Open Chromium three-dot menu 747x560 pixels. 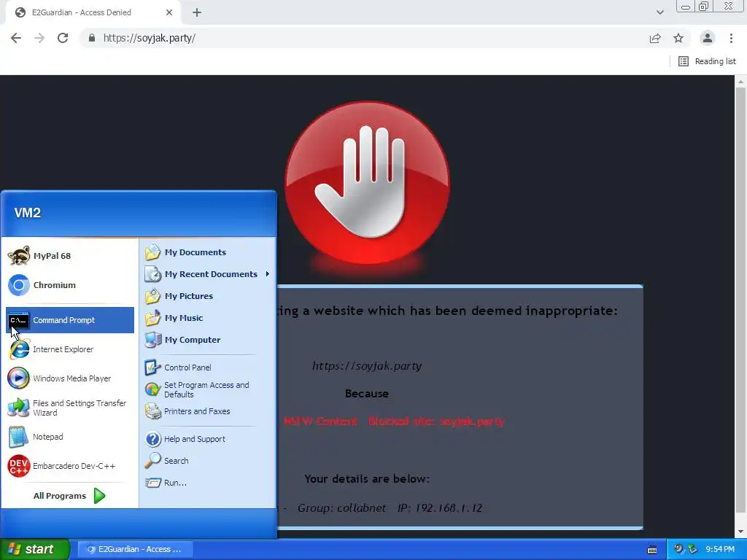pyautogui.click(x=731, y=38)
